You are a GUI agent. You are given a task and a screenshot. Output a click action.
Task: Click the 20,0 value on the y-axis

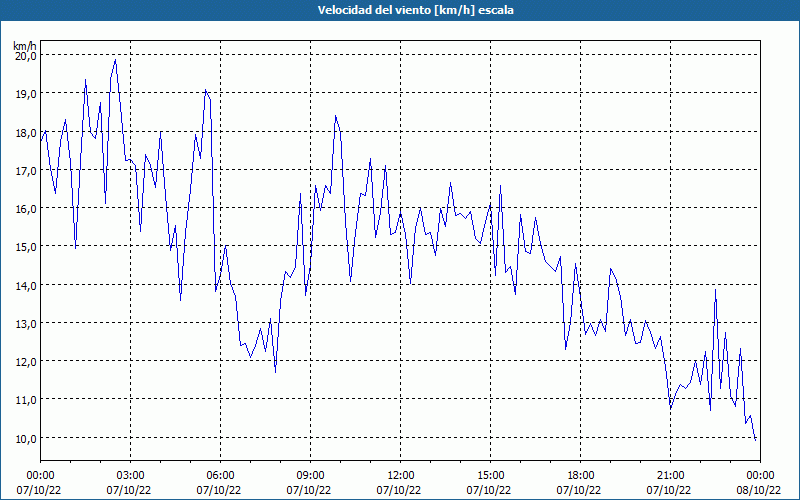(x=26, y=56)
